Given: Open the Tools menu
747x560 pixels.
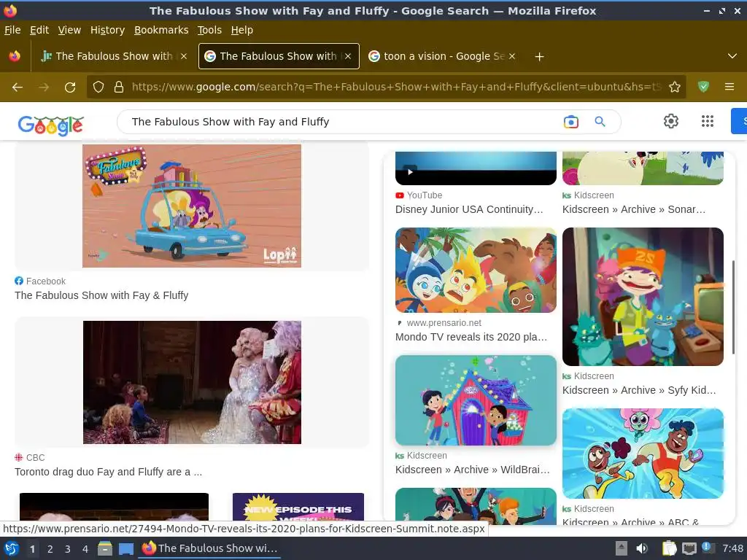Looking at the screenshot, I should click(209, 30).
